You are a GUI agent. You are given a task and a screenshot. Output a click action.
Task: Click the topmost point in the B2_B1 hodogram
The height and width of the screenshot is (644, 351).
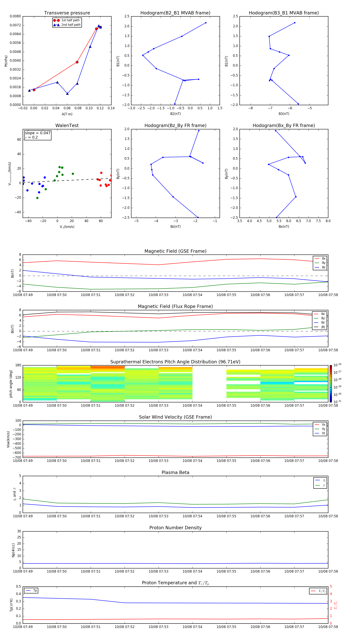[x=206, y=23]
